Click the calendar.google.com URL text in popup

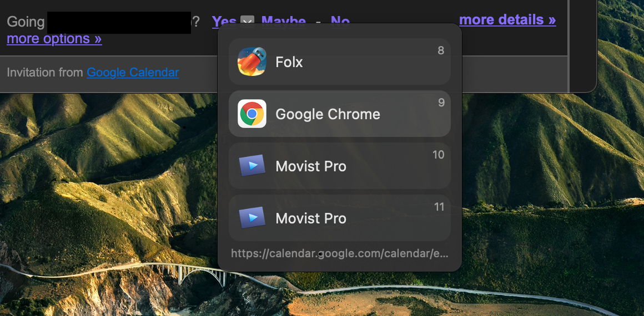tap(340, 253)
